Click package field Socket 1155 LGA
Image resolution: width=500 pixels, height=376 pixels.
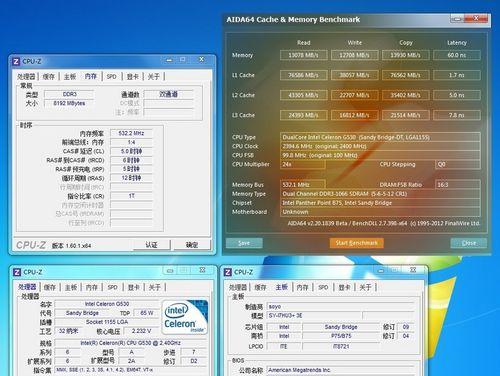coord(107,322)
